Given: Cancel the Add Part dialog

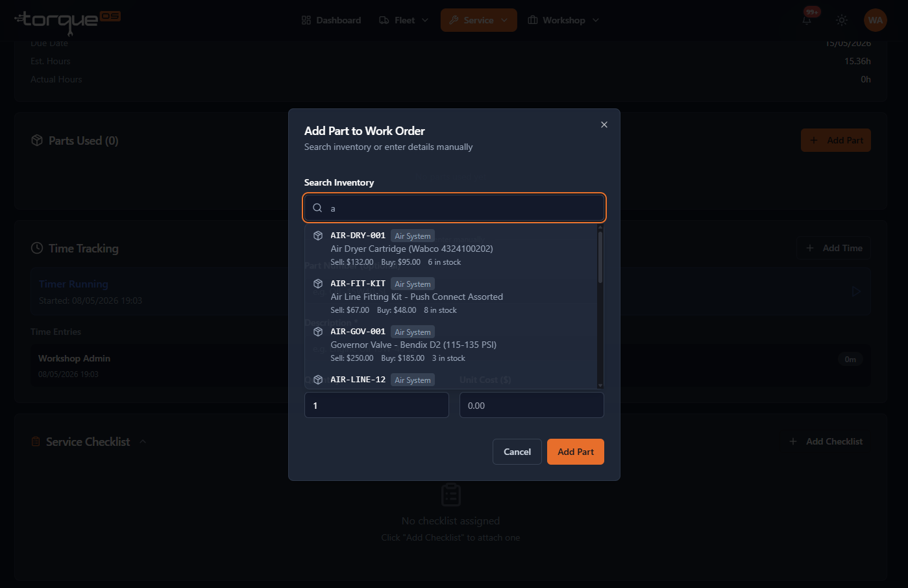Looking at the screenshot, I should coord(517,452).
